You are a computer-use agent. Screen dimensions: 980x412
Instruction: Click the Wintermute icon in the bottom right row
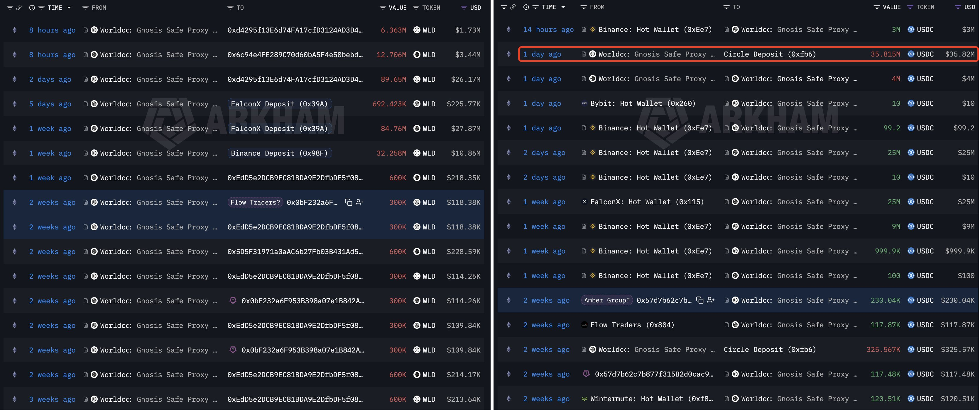pyautogui.click(x=584, y=399)
